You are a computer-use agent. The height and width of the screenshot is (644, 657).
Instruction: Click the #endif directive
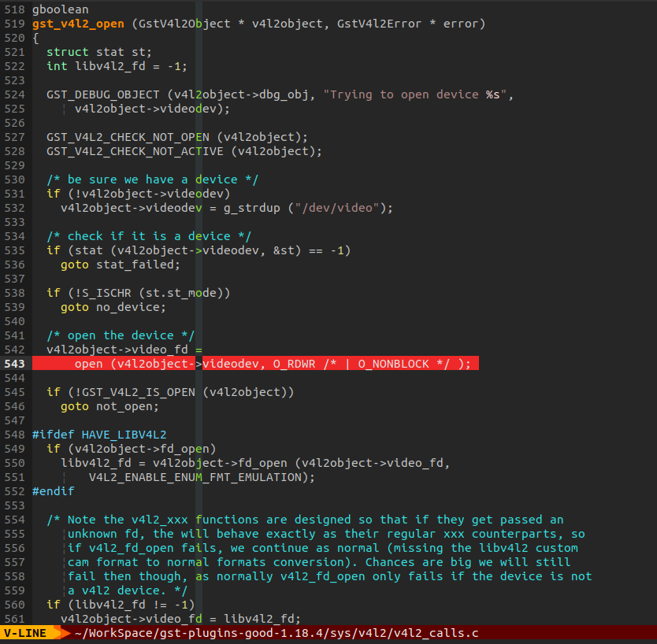(x=52, y=490)
